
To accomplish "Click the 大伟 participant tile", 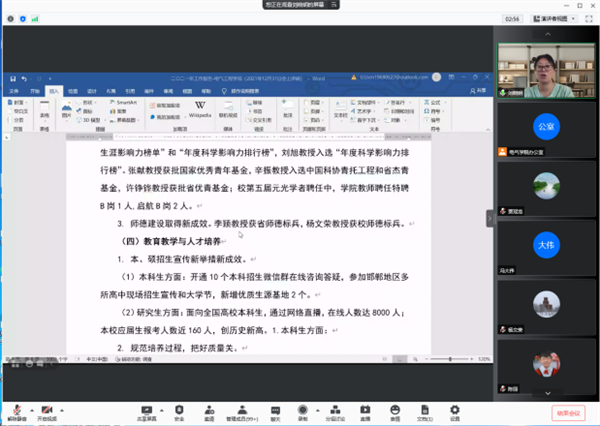I will 545,244.
